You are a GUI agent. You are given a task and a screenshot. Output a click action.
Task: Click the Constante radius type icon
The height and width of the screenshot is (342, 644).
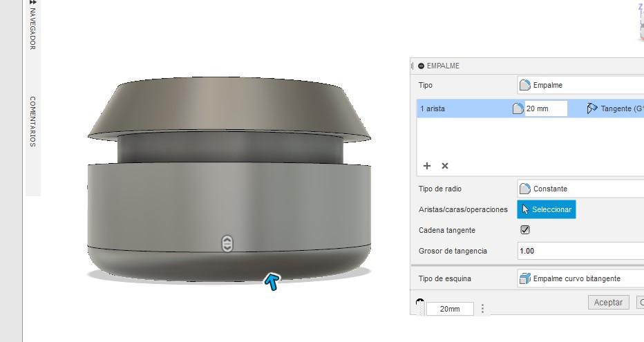525,189
